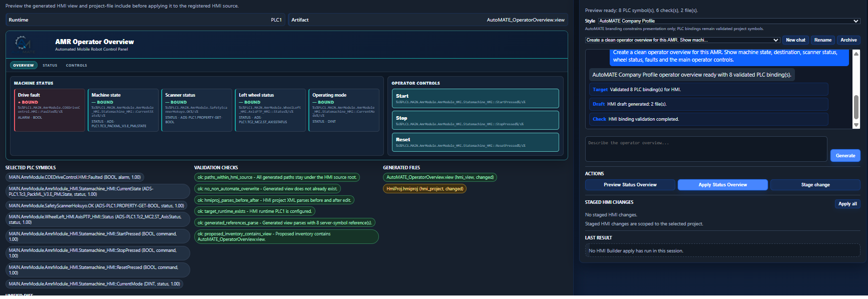Click the Statemachine_HMI::StopPressed symbol chip
Image resolution: width=868 pixels, height=299 pixels.
coord(98,253)
